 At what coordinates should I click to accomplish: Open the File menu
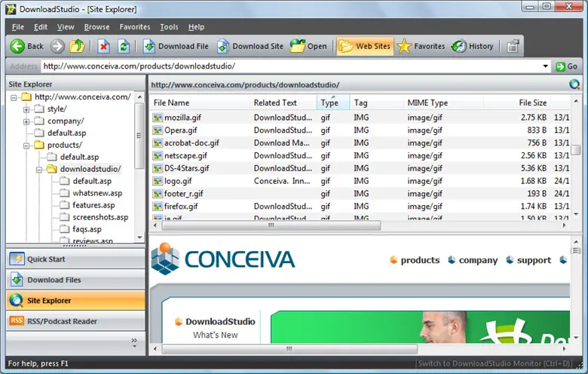click(17, 27)
